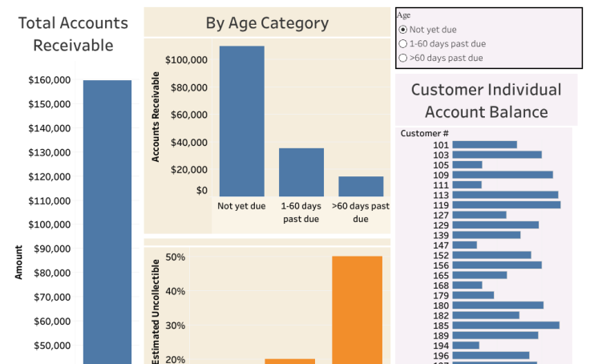Click the "Not yet due" blue bar
Viewport: 590px width, 364px height.
241,120
